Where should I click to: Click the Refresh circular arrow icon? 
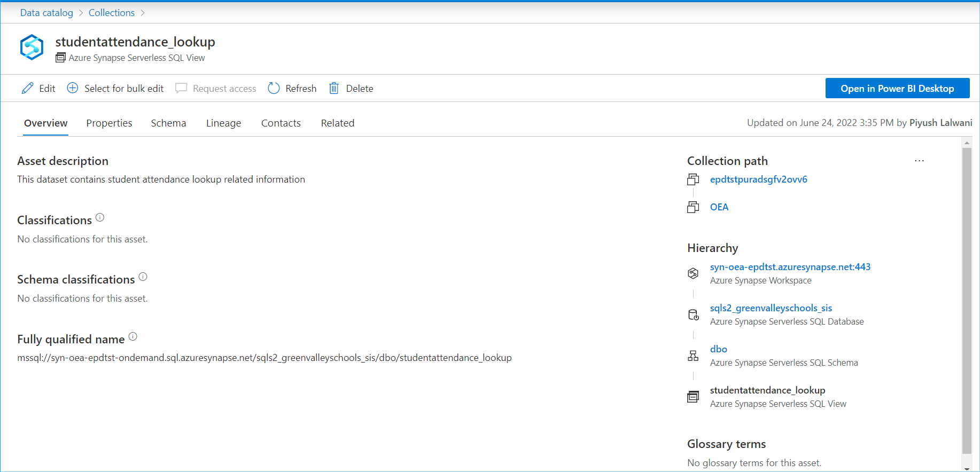coord(274,88)
